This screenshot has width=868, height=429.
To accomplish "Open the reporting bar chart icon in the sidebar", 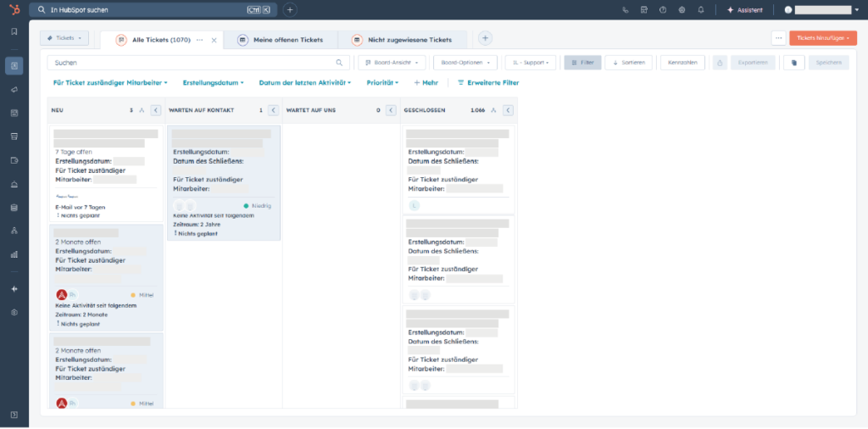I will click(x=14, y=253).
